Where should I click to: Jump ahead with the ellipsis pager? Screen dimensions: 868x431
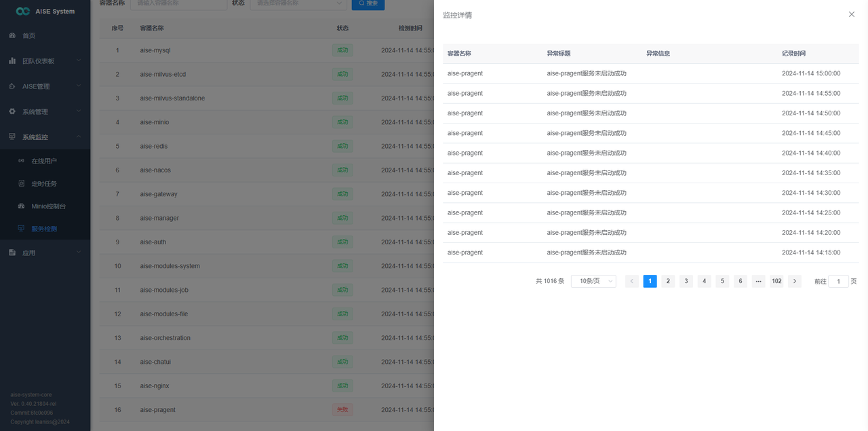[758, 281]
